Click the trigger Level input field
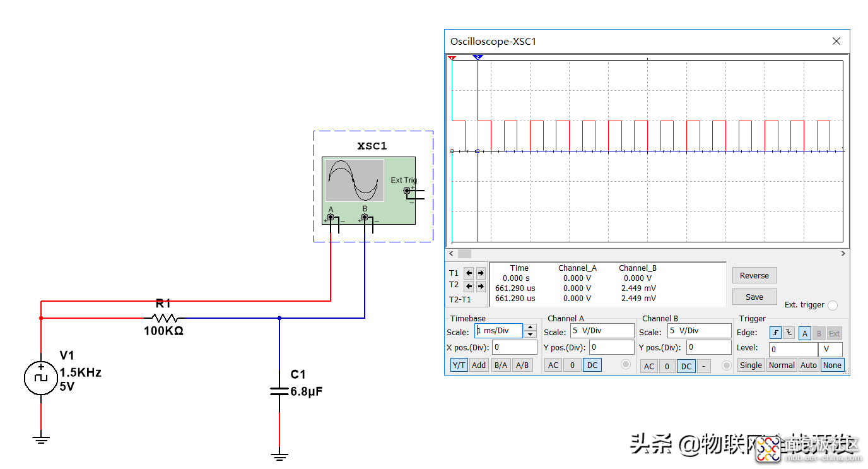 point(794,349)
